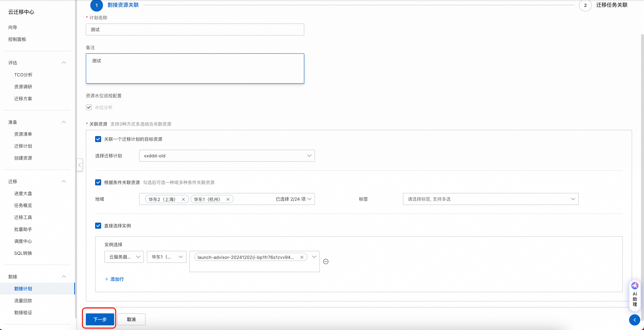Open 迁移工具 menu item
Screen dimensions: 644x330
coord(23,217)
